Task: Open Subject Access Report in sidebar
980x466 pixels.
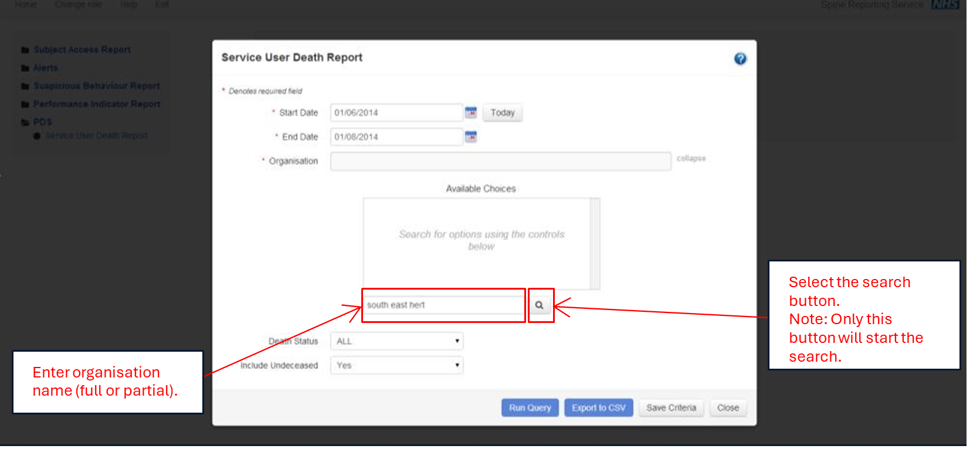Action: click(x=82, y=50)
